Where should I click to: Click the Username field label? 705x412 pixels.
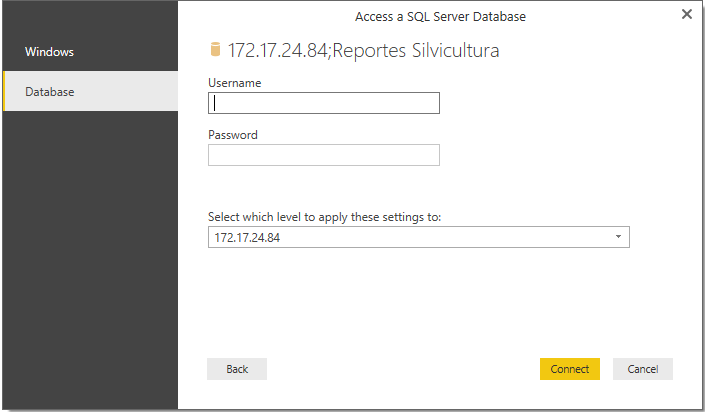click(x=235, y=83)
